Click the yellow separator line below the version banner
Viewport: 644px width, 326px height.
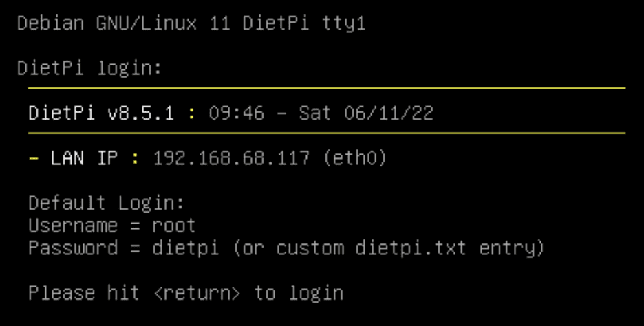coord(326,133)
